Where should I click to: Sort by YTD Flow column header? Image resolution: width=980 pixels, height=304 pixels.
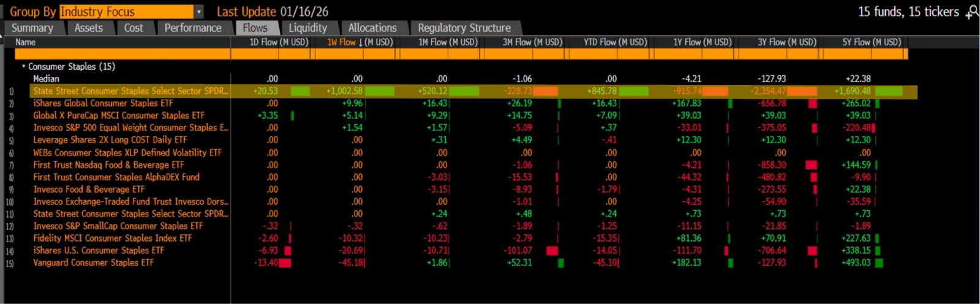coord(615,42)
